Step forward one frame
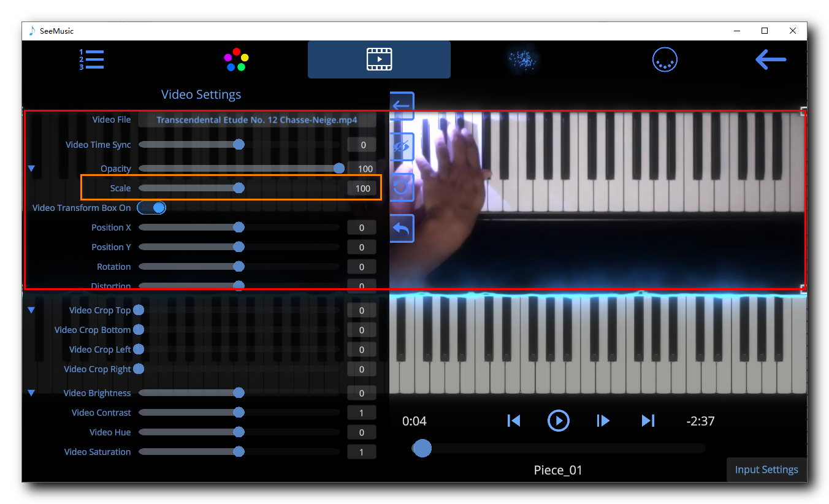Viewport: 829px width, 504px height. pos(603,421)
